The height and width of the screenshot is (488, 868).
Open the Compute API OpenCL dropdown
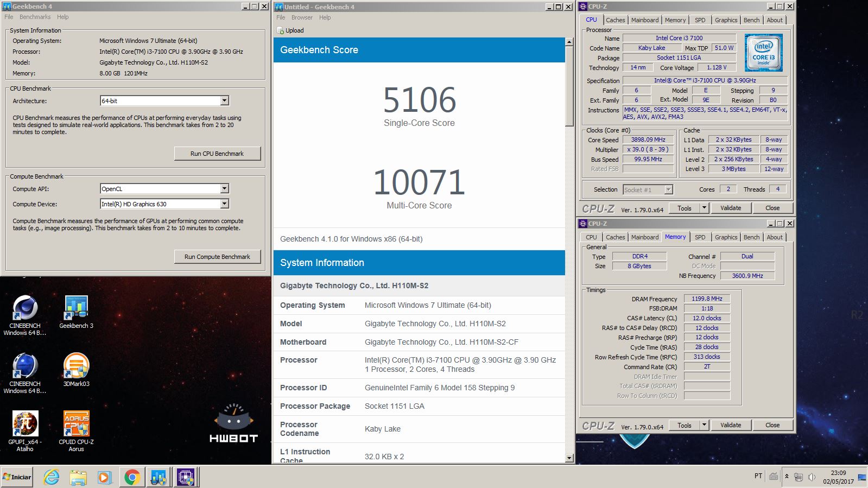coord(224,188)
